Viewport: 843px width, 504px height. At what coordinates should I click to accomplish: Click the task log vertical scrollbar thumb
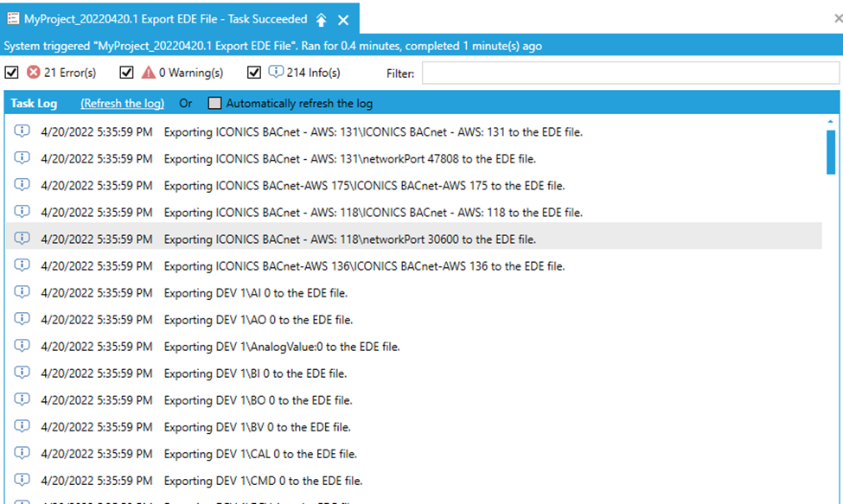(831, 152)
